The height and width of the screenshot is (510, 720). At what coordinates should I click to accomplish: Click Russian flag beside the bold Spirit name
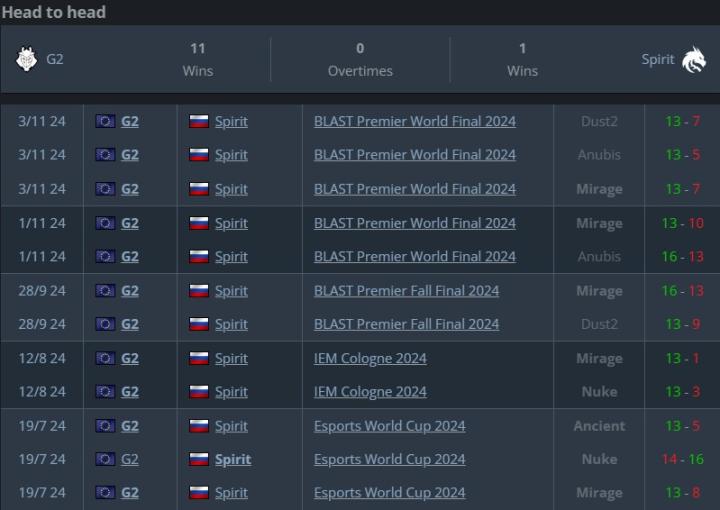click(199, 460)
